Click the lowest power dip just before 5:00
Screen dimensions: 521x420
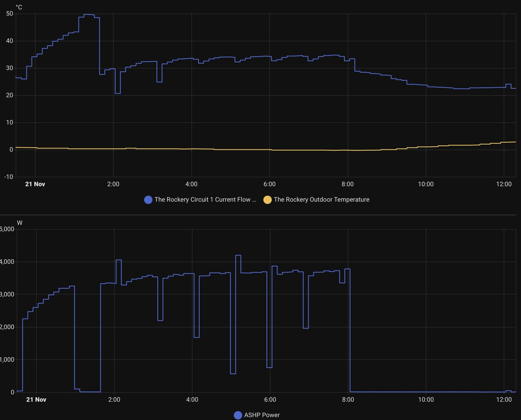(233, 373)
